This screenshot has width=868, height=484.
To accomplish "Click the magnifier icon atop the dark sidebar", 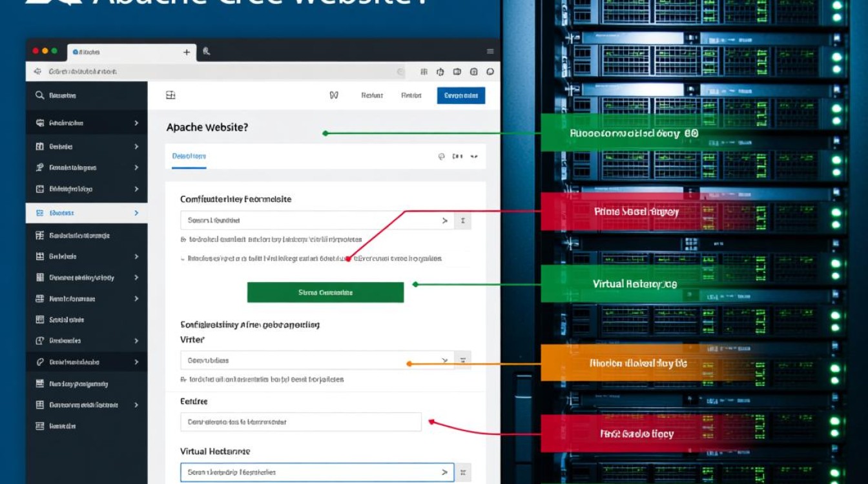I will coord(39,96).
